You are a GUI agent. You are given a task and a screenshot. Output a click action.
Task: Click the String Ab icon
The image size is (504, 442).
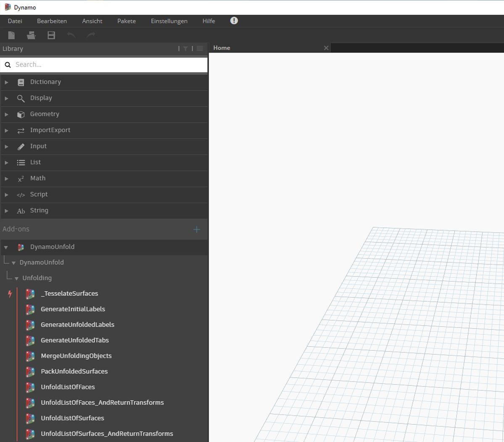21,211
